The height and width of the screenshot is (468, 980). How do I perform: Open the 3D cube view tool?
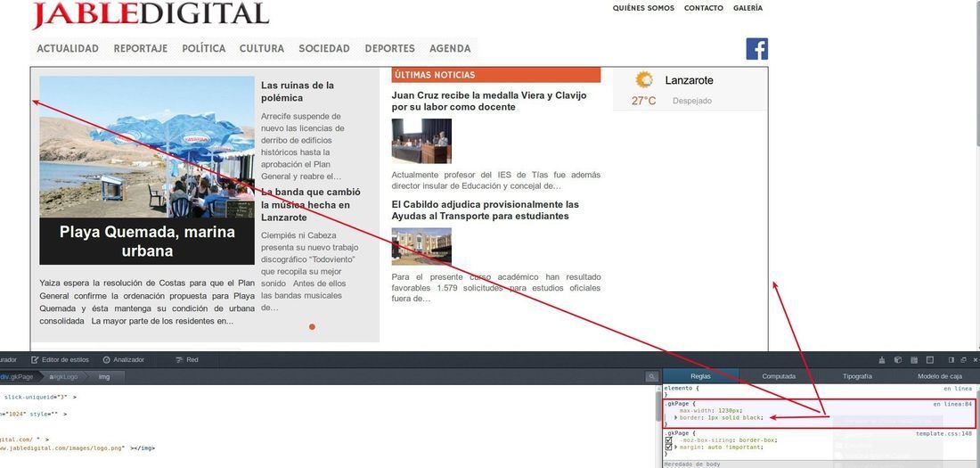898,360
